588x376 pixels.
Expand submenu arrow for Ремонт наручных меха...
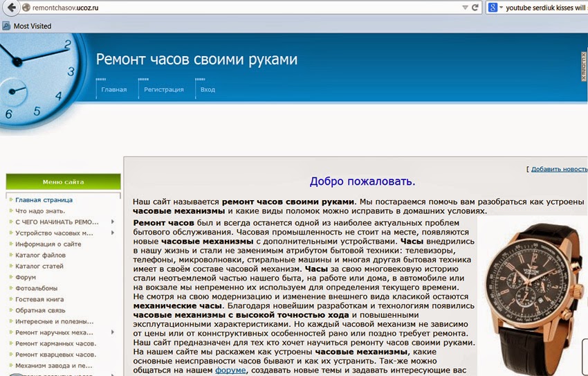113,332
